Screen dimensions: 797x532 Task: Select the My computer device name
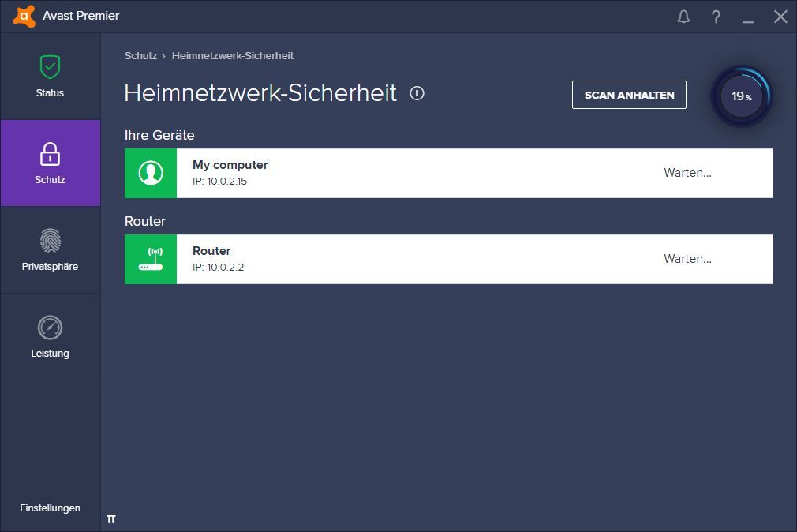pyautogui.click(x=230, y=165)
